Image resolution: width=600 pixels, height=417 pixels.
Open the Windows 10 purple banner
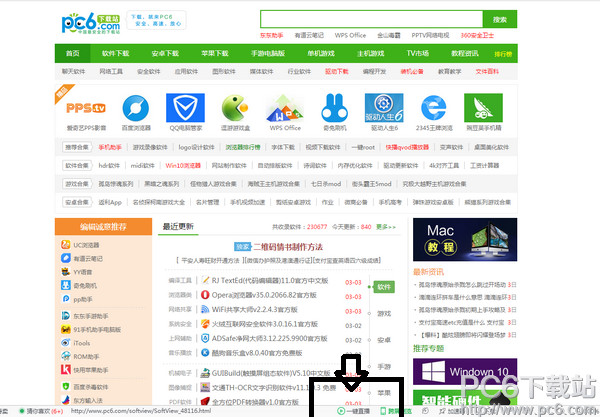[465, 371]
